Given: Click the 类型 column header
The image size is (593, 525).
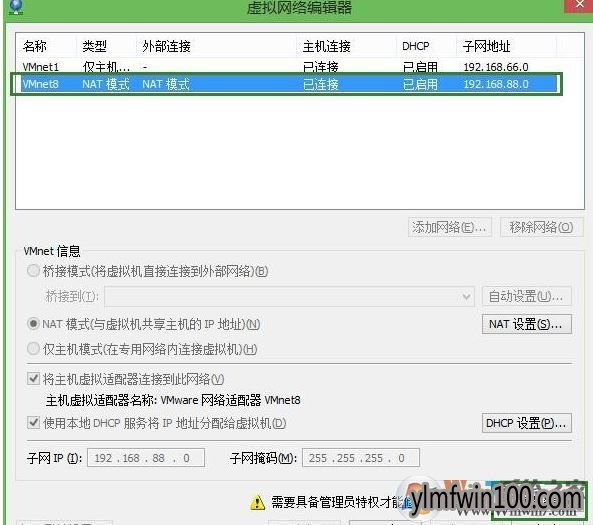Looking at the screenshot, I should [x=95, y=46].
